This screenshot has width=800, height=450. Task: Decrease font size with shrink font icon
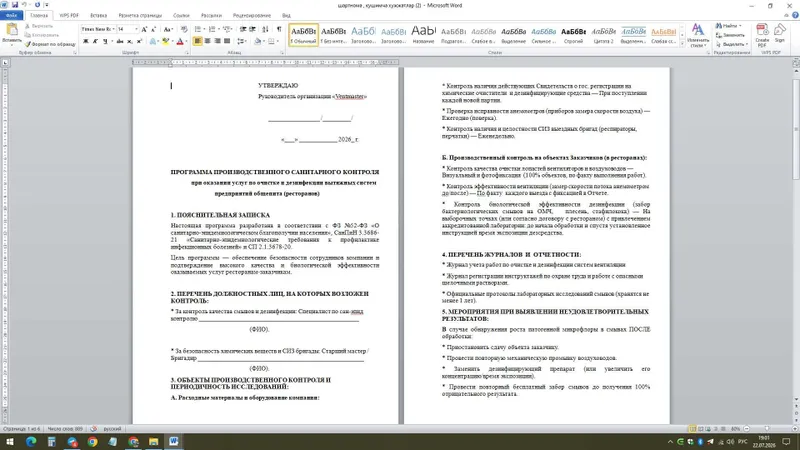[x=154, y=30]
